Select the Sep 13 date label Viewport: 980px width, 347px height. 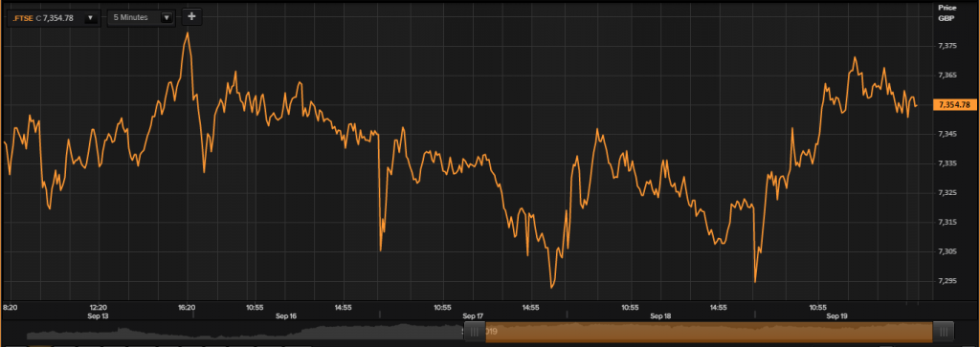[99, 316]
